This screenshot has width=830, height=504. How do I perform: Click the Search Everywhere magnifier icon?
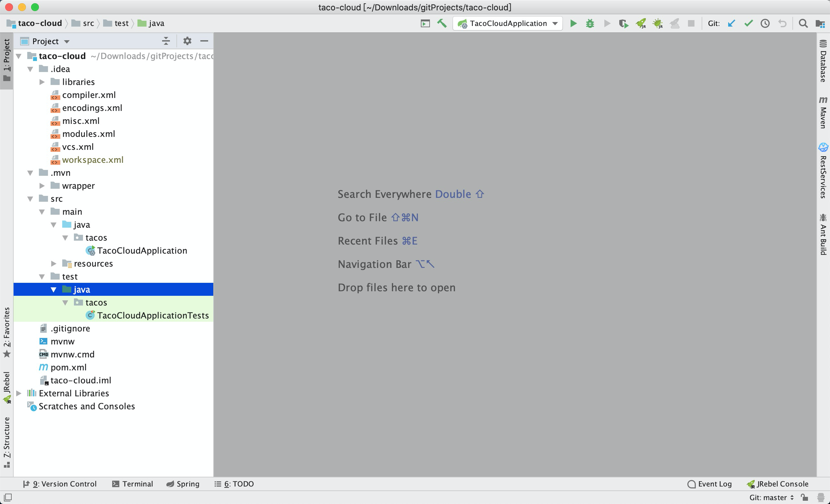803,23
